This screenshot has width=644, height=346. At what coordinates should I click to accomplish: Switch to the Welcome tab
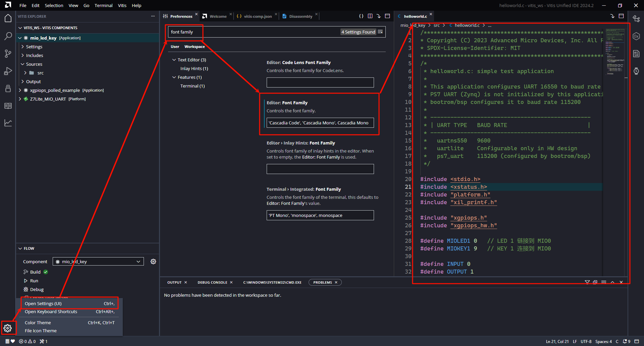(218, 16)
